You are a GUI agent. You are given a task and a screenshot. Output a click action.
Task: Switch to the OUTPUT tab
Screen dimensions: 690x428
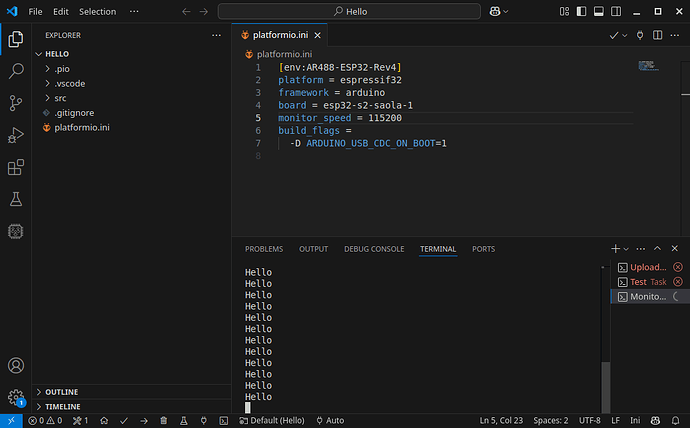point(314,249)
